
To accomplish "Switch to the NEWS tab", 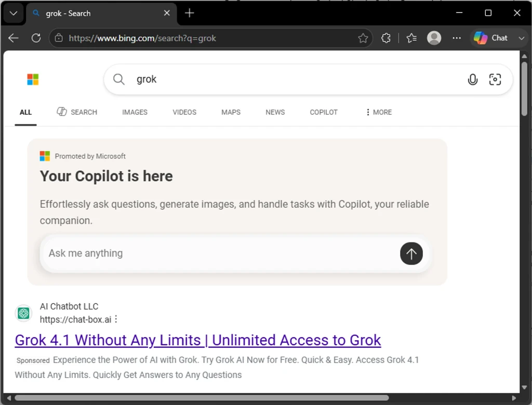I will click(275, 112).
